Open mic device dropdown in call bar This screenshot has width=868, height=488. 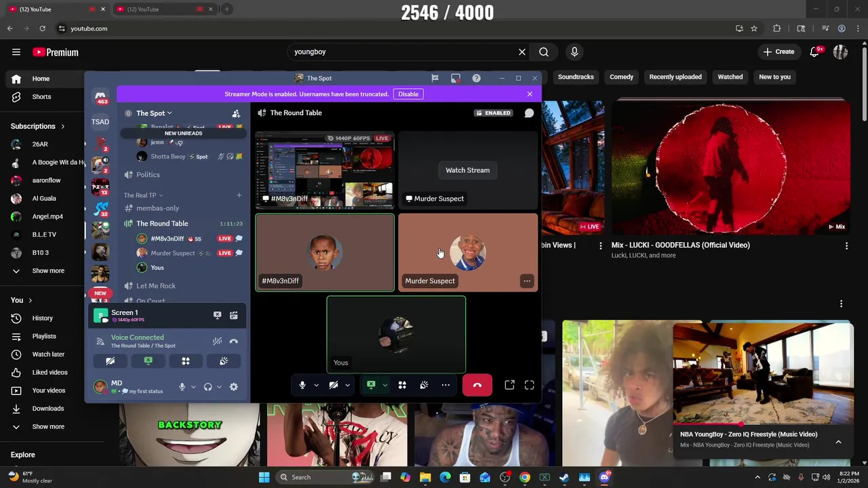[x=316, y=385]
